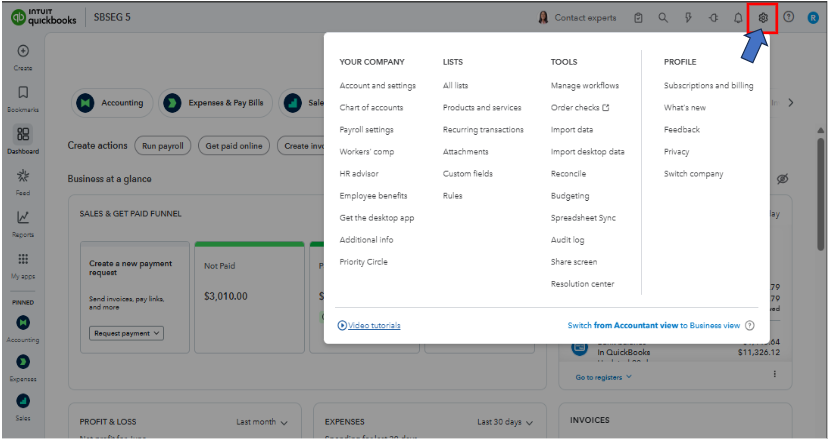The width and height of the screenshot is (831, 439).
Task: Click the next arrow on shortcuts carousel
Action: [x=790, y=103]
